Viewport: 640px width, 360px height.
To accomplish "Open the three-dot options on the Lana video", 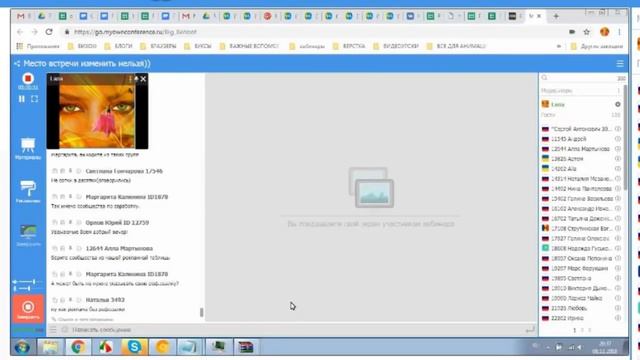I will coord(130,79).
